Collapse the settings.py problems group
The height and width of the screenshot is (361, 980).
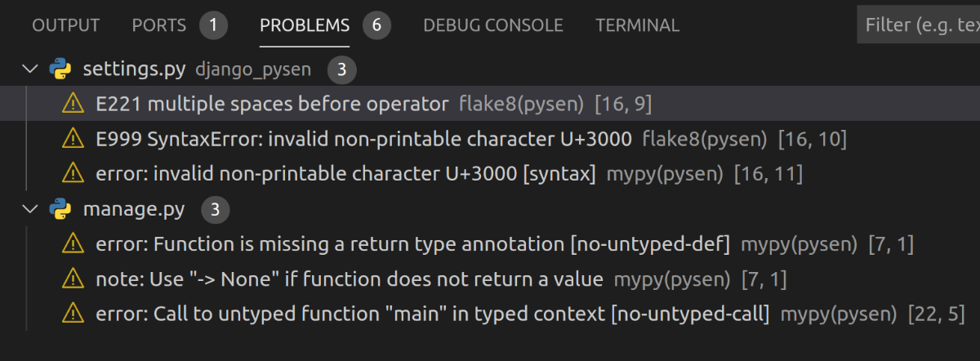coord(31,69)
